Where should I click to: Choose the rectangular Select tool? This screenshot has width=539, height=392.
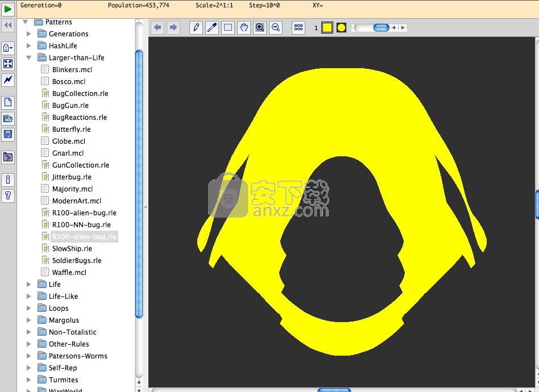coord(228,27)
